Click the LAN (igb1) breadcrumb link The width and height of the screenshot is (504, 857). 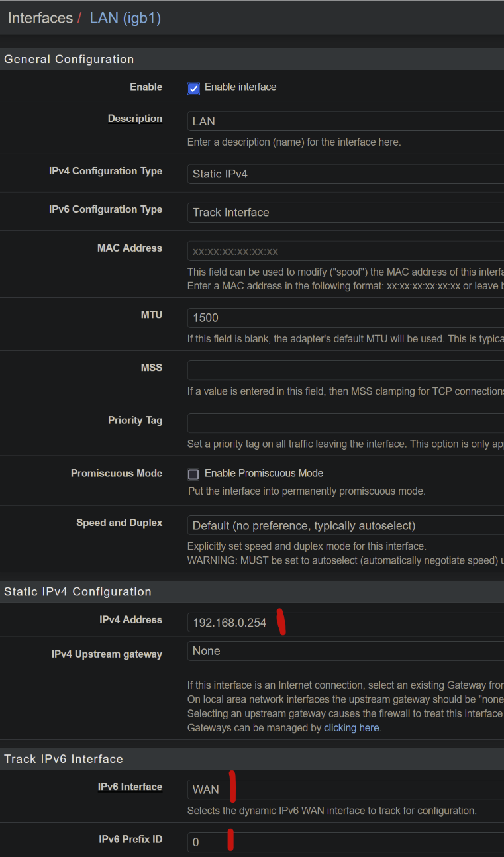(125, 18)
